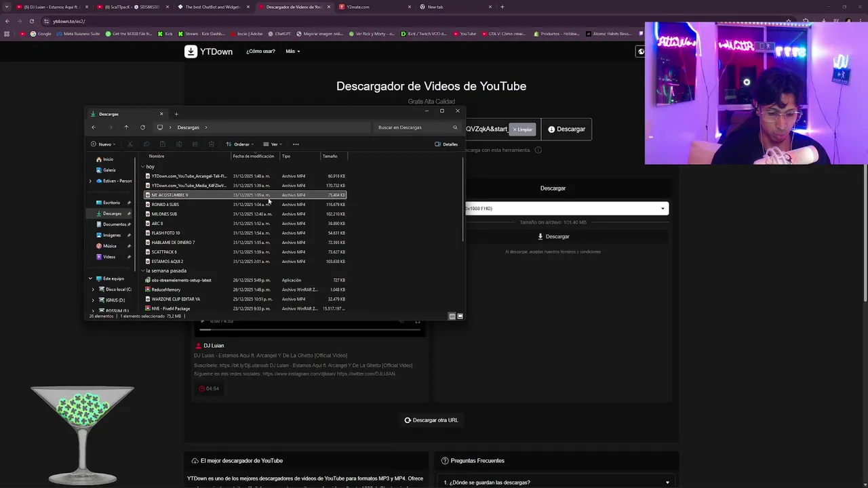Click the Paste icon in Explorer toolbar

[x=163, y=144]
